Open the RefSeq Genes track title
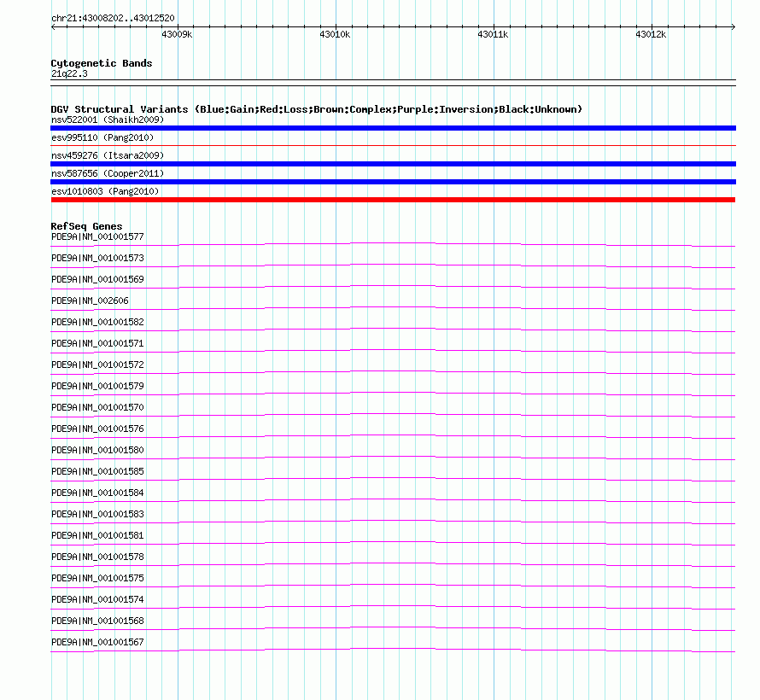760x700 pixels. 86,226
